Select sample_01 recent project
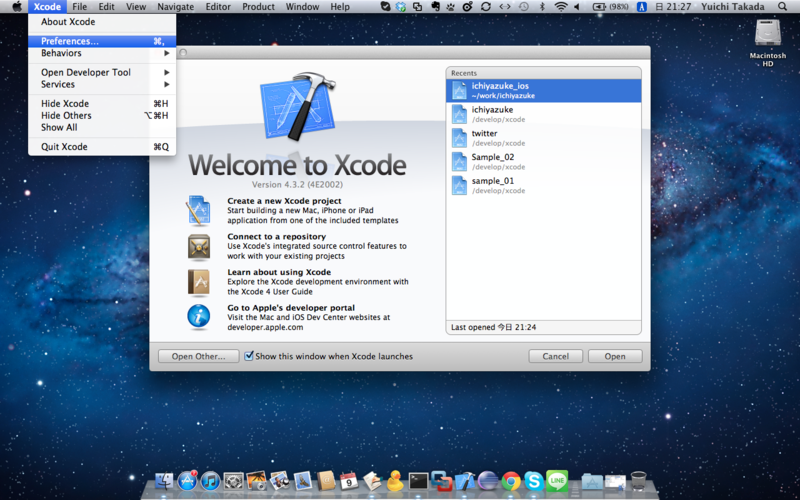 (543, 185)
